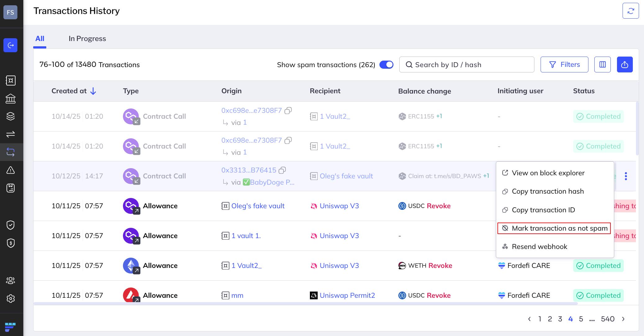This screenshot has width=644, height=336.
Task: Select Mark transaction as not spam
Action: click(554, 228)
